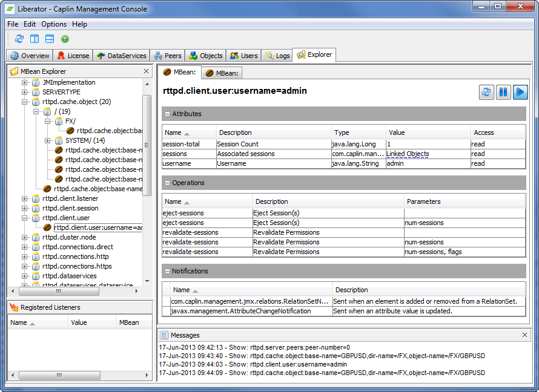Open the Help menu

click(x=79, y=24)
